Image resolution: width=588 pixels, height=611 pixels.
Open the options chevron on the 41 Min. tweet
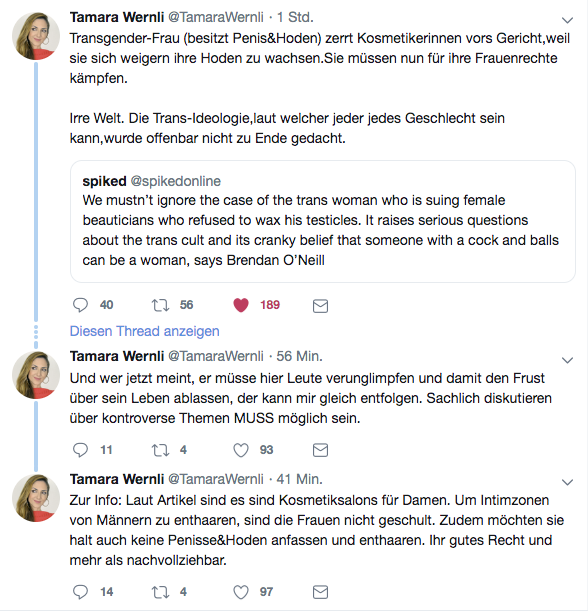[567, 482]
